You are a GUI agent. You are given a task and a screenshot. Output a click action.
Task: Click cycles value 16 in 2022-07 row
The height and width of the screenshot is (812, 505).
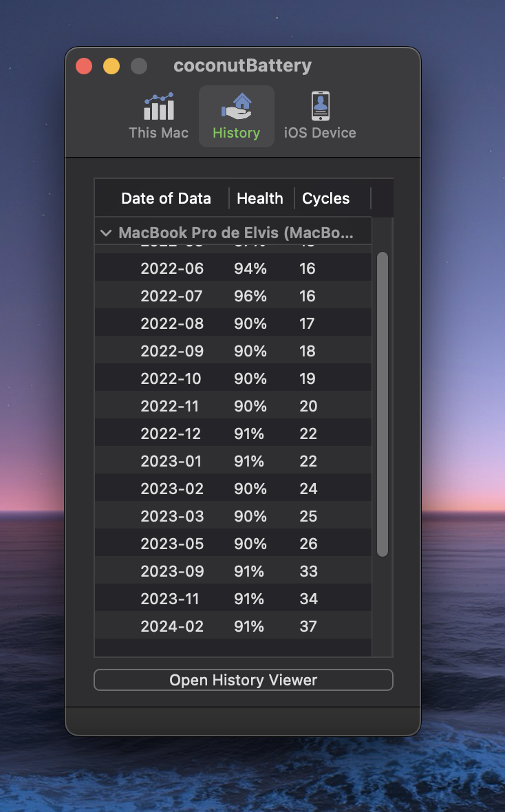pos(307,296)
